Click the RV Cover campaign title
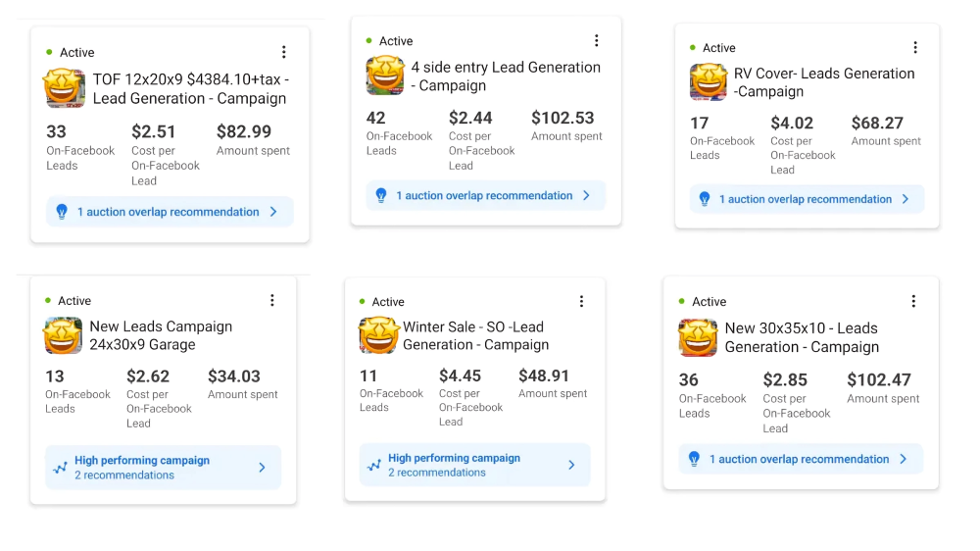 (823, 82)
